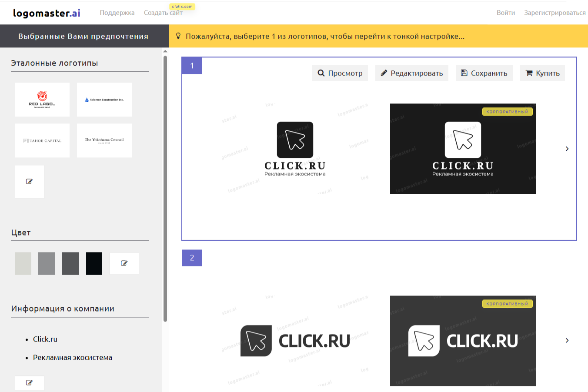
Task: Edit the selected color palette
Action: (124, 263)
